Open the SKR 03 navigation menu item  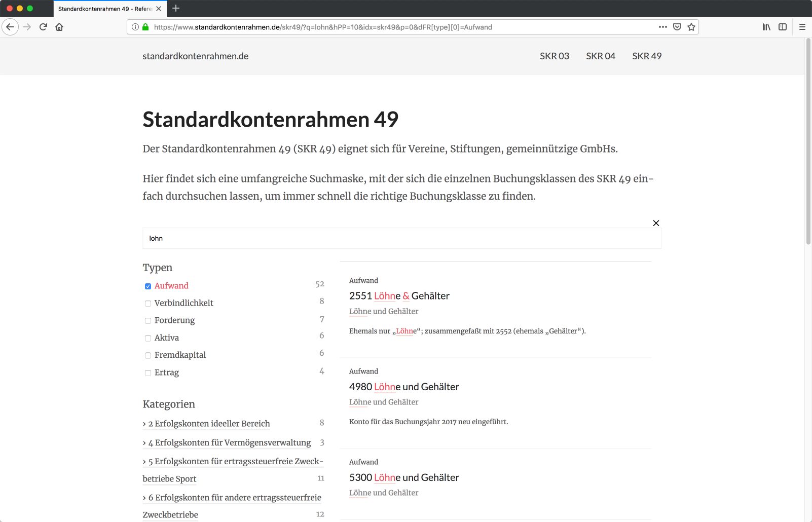pyautogui.click(x=555, y=56)
